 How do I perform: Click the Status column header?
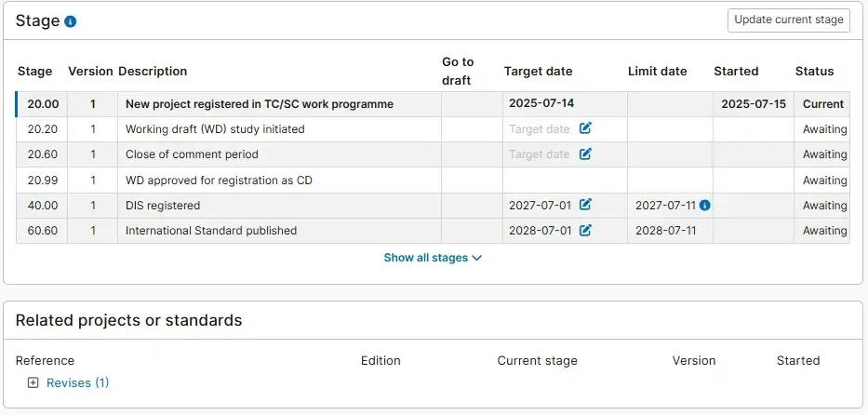(814, 72)
